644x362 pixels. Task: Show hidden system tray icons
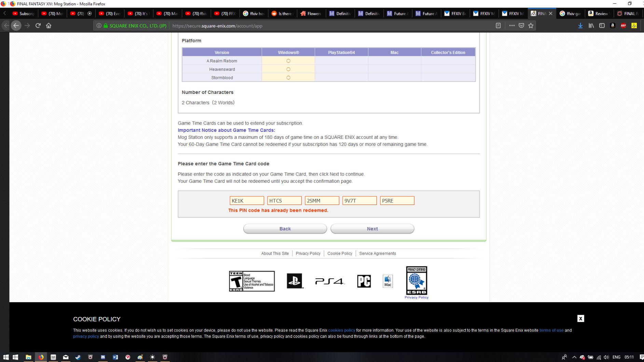pos(574,357)
